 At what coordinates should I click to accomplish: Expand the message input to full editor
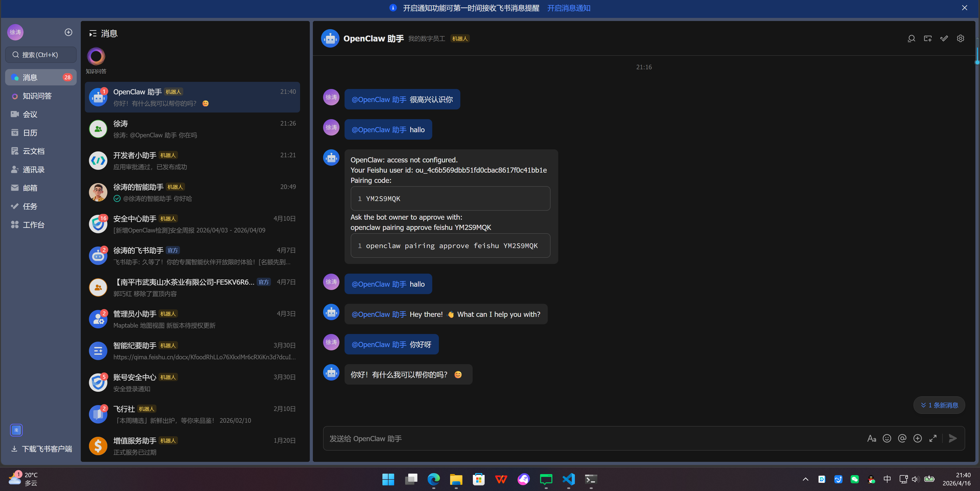(x=933, y=439)
